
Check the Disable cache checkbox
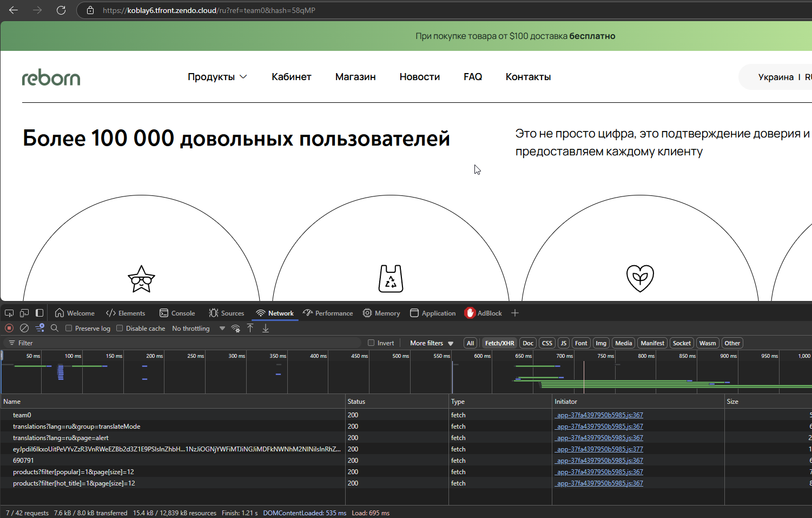120,328
